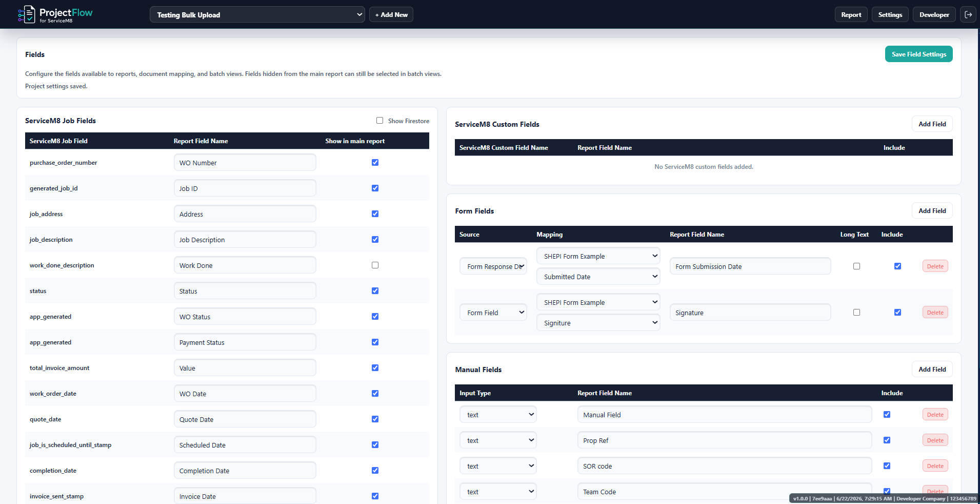The image size is (980, 504).
Task: Open the Report page
Action: point(851,15)
